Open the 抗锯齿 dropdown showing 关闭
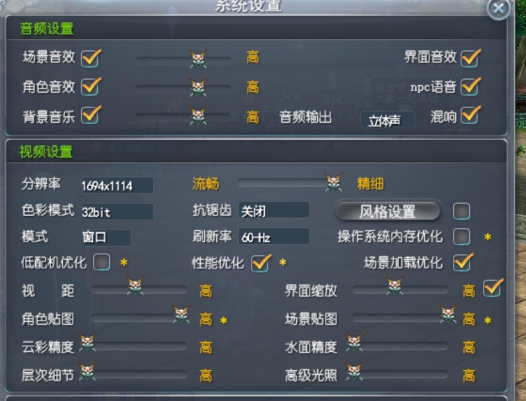The width and height of the screenshot is (526, 401). click(274, 210)
